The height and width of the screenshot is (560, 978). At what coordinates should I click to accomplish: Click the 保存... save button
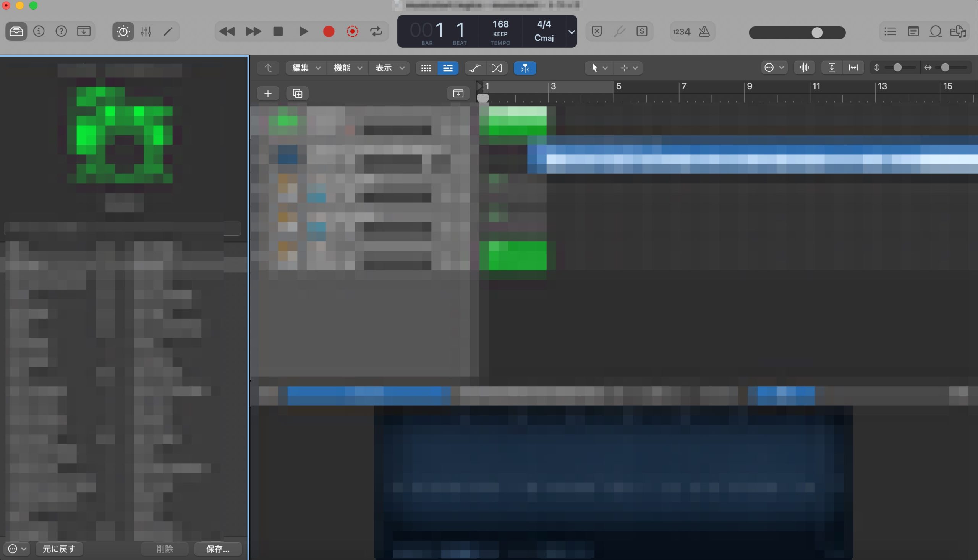(x=218, y=549)
